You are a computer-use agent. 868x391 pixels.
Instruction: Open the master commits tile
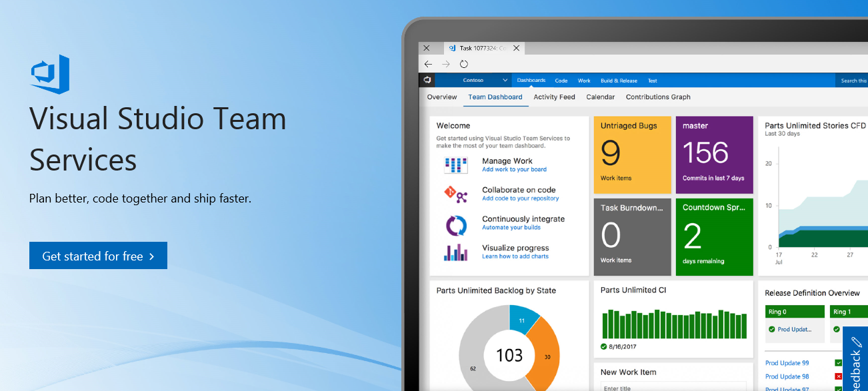pyautogui.click(x=714, y=155)
